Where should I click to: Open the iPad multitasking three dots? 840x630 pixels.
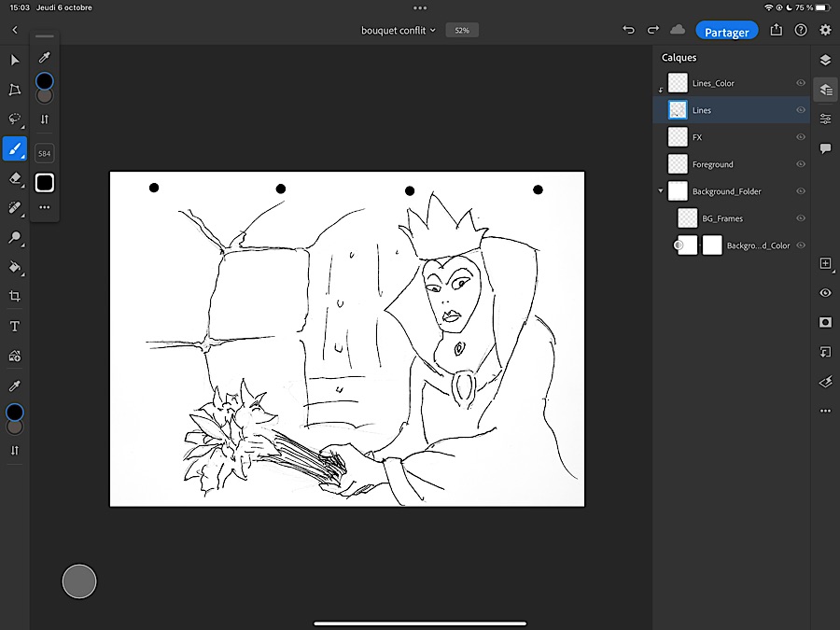click(420, 8)
